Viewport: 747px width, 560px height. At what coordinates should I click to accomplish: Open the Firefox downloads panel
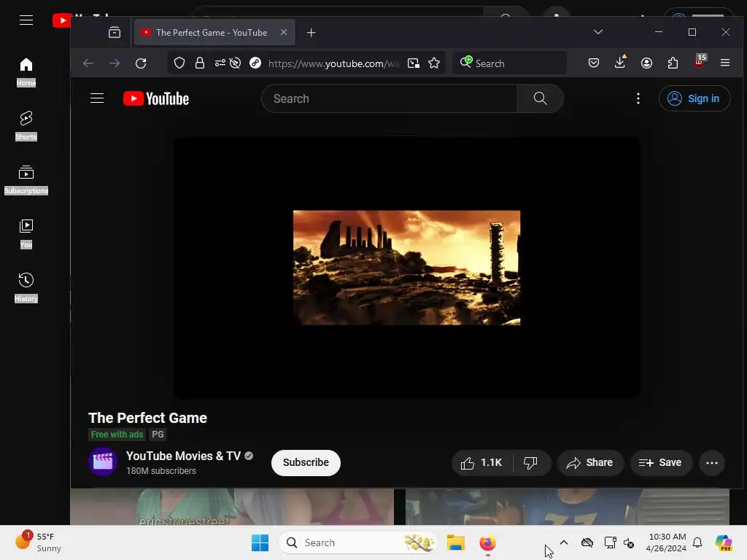(x=620, y=63)
